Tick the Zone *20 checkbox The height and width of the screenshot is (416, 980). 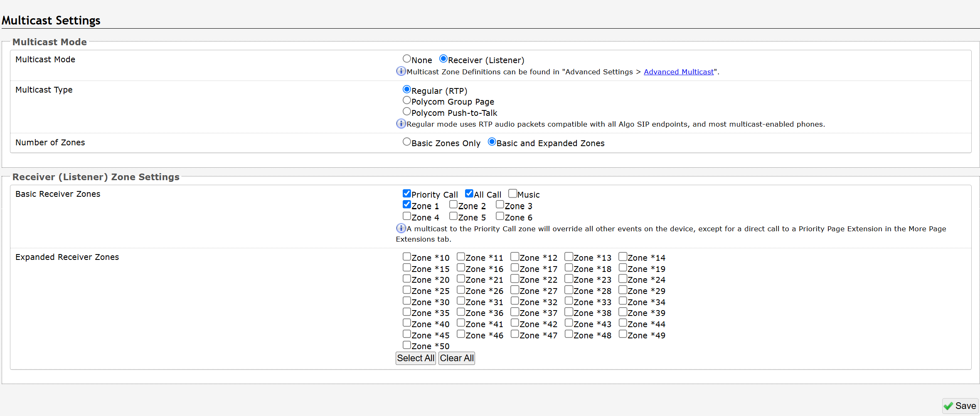(x=407, y=279)
